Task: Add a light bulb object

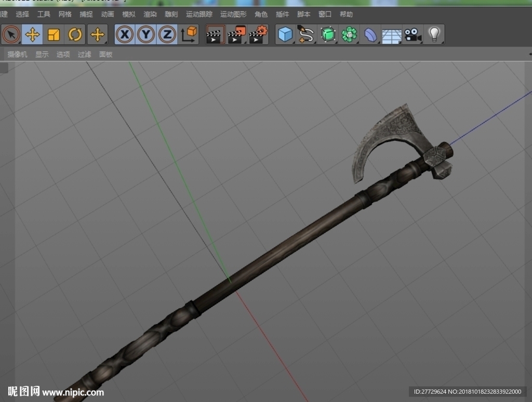Action: coord(434,34)
